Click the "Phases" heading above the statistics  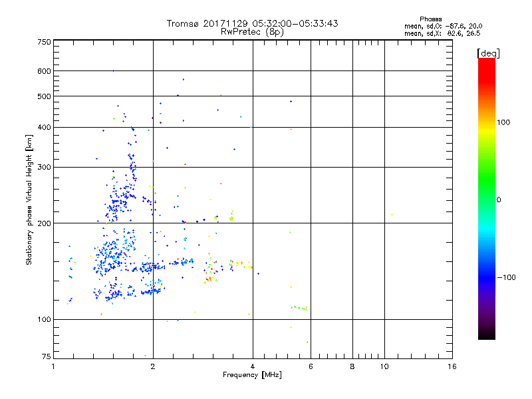430,19
